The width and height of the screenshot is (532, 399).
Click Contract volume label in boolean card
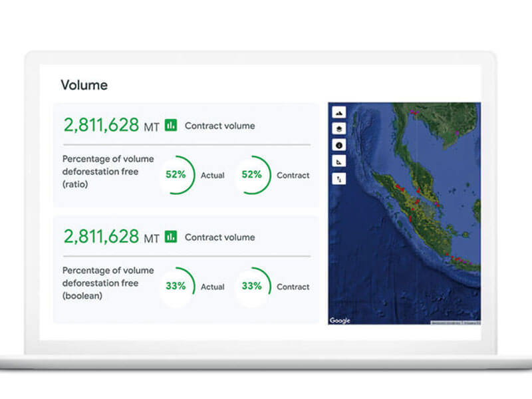click(x=219, y=237)
